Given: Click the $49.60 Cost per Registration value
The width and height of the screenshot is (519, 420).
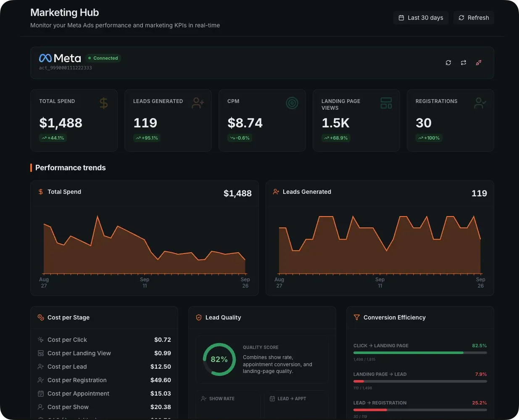Looking at the screenshot, I should (161, 380).
